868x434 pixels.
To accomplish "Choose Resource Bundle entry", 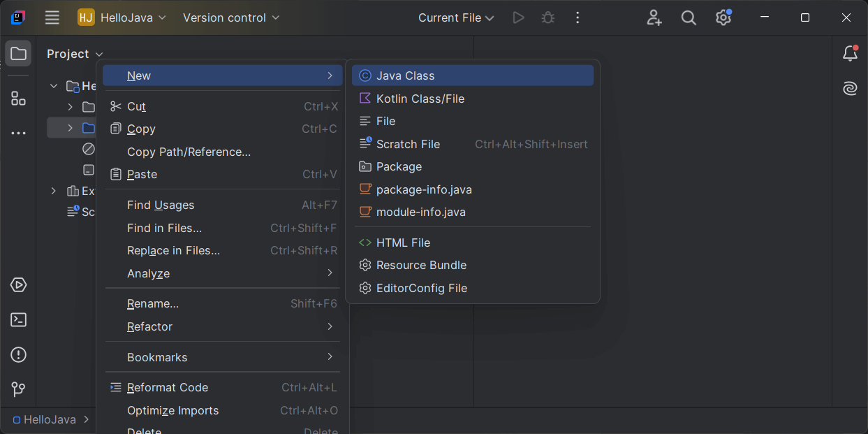I will [473, 265].
